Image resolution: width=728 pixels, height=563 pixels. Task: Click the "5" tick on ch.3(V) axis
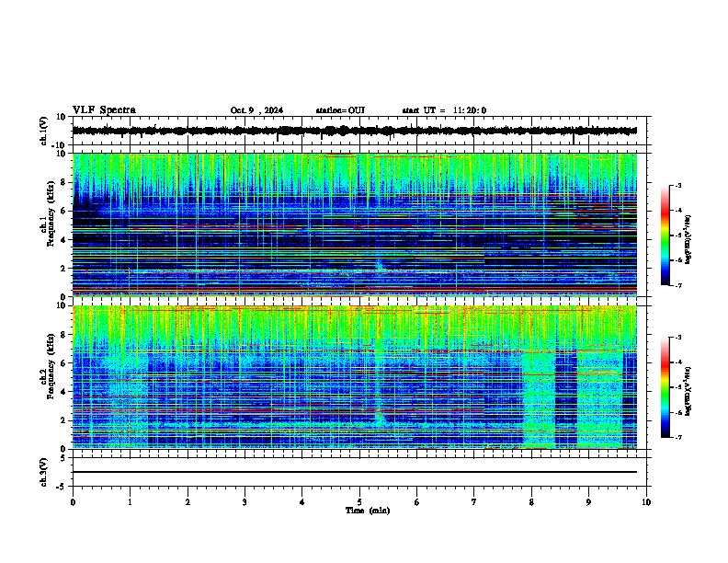(63, 458)
